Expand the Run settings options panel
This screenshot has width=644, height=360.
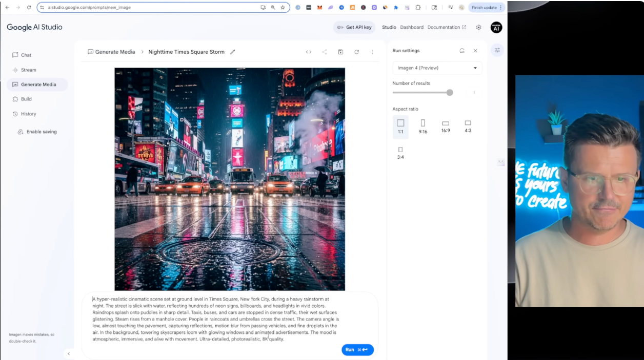pos(496,50)
